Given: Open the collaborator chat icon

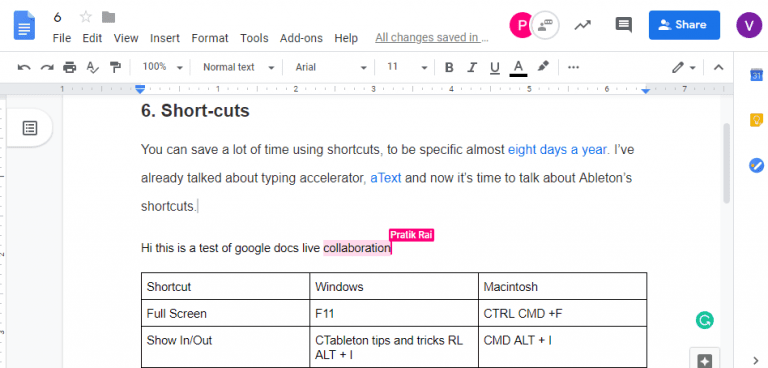Looking at the screenshot, I should pos(546,25).
